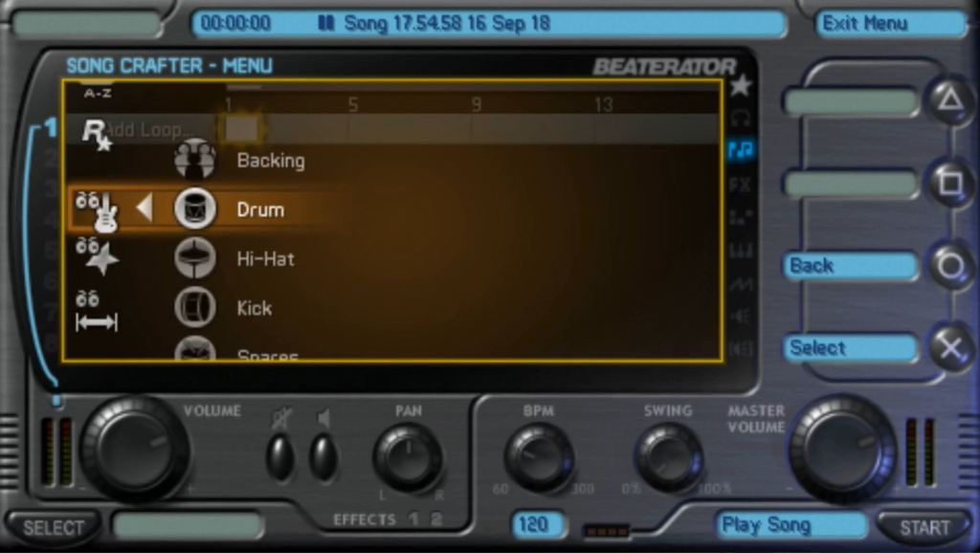Select the Kick list entry text
The width and height of the screenshot is (980, 553).
coord(255,308)
